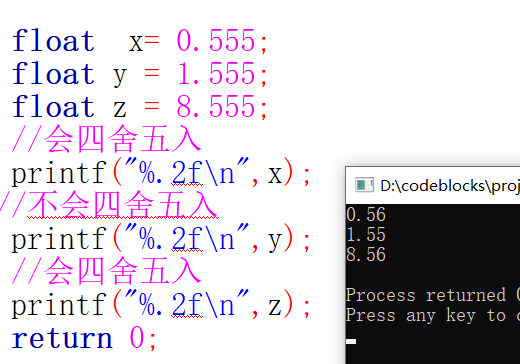Click the console window's title bar icon

point(364,185)
